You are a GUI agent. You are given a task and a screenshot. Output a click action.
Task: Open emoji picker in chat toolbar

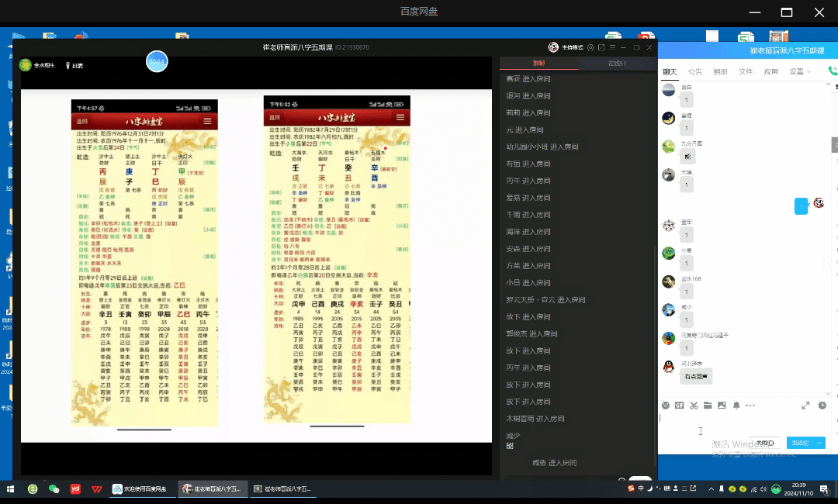pyautogui.click(x=665, y=406)
